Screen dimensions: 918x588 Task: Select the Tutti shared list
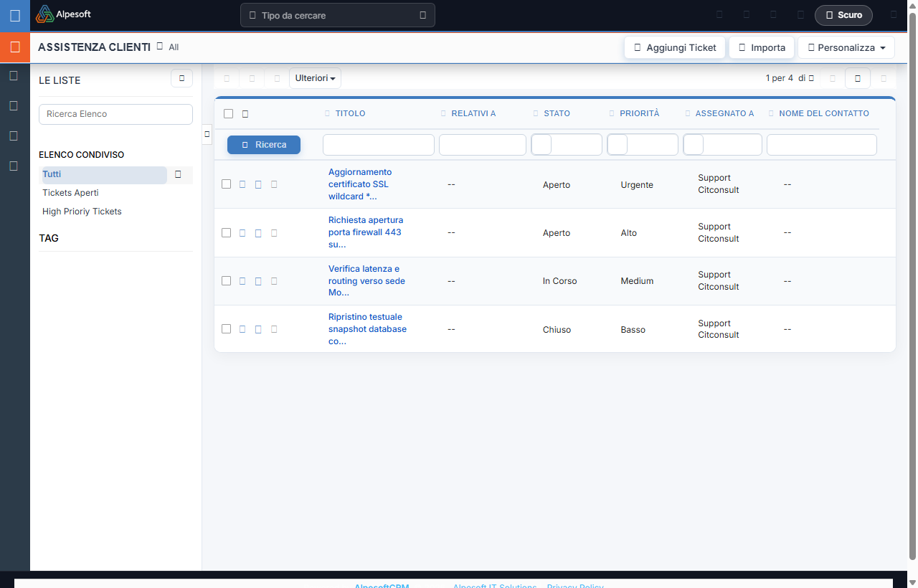pyautogui.click(x=103, y=175)
